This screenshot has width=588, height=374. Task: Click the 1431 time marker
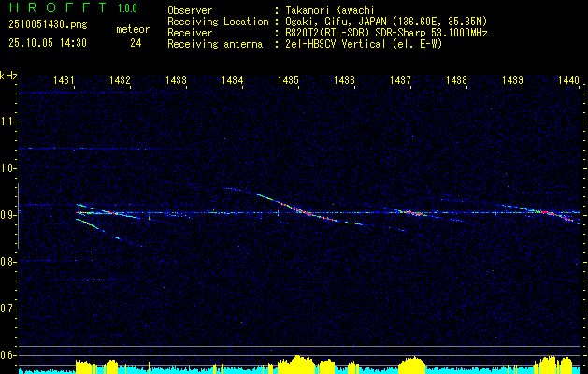coord(64,79)
